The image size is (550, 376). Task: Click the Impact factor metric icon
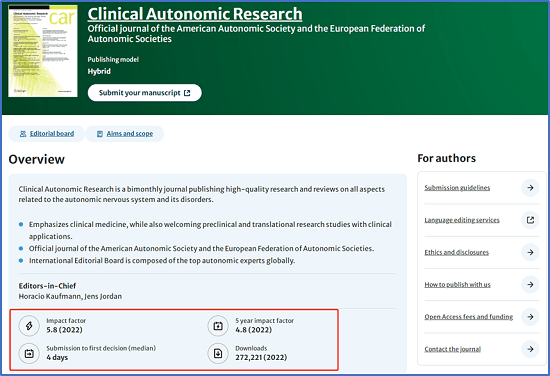(29, 326)
